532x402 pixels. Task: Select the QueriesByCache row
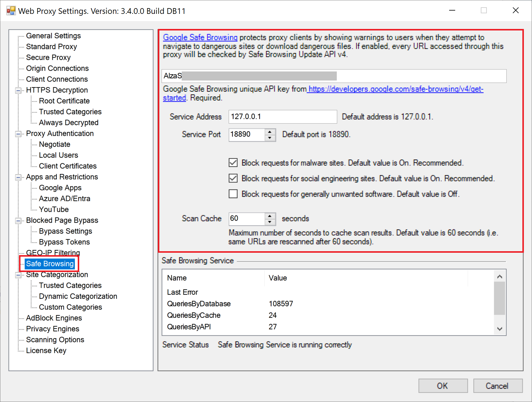tap(328, 315)
